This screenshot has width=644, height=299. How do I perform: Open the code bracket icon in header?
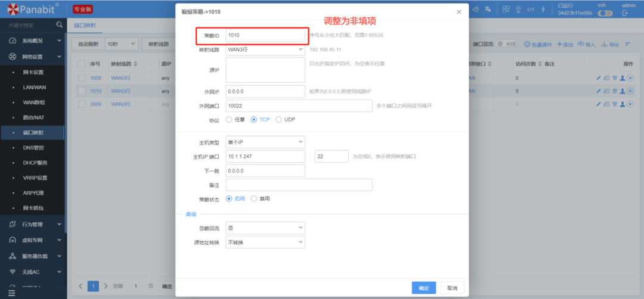coord(531,9)
